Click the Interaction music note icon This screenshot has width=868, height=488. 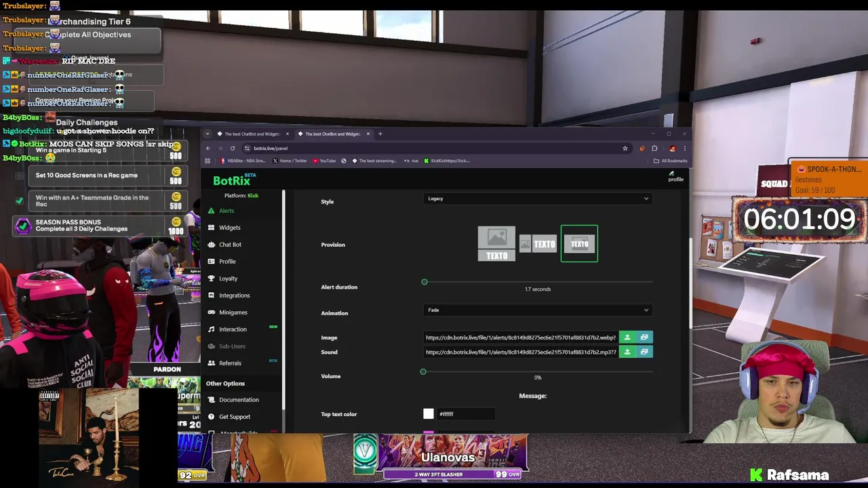[x=212, y=329]
